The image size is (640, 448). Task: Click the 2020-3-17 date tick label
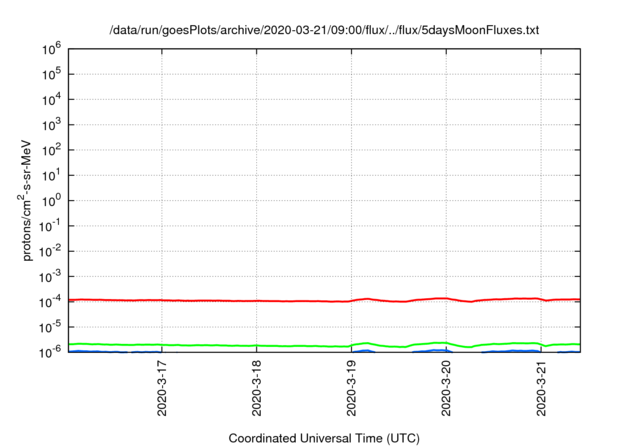coord(162,388)
